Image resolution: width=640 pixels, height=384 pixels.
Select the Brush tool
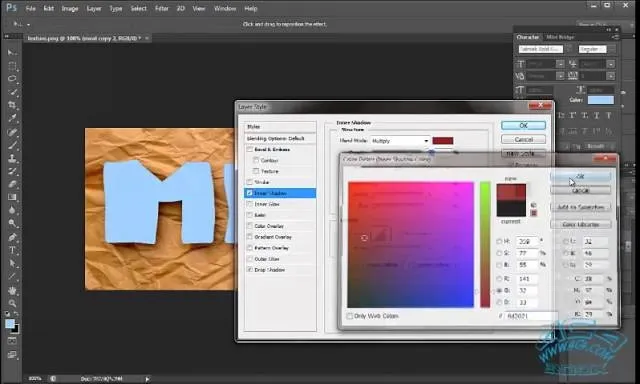[12, 145]
